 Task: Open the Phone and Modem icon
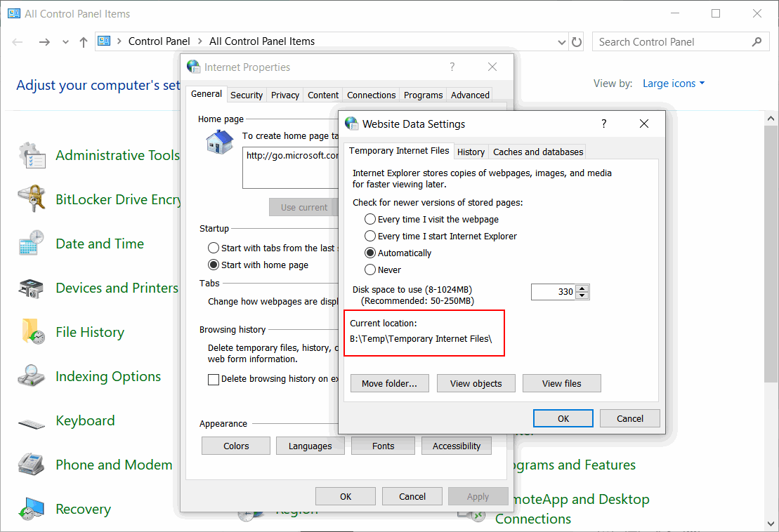click(x=32, y=465)
